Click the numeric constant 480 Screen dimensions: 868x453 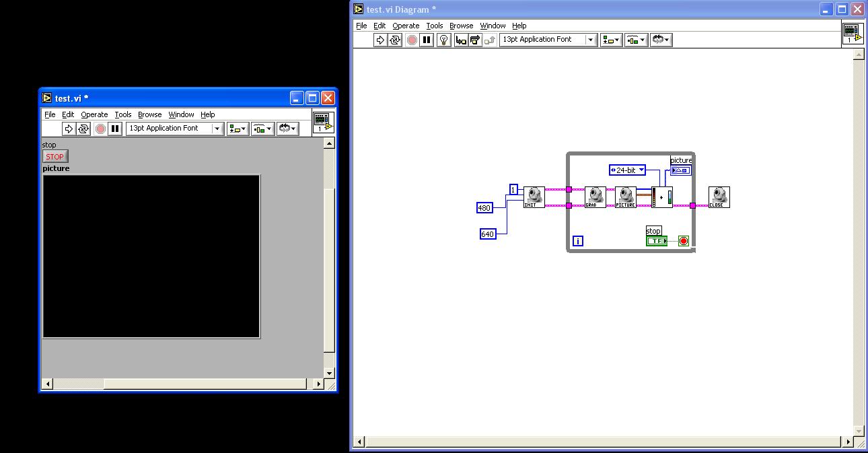click(484, 208)
